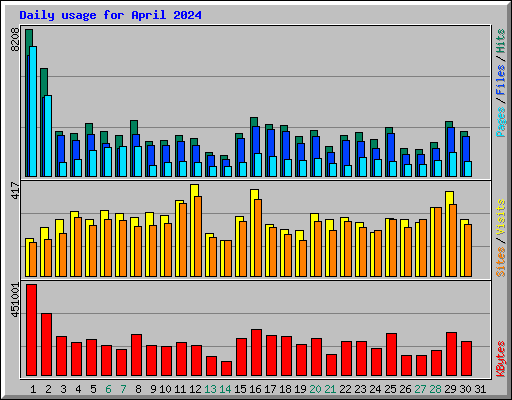The height and width of the screenshot is (400, 512).
Task: Click the 8208 axis value
Action: click(x=15, y=40)
